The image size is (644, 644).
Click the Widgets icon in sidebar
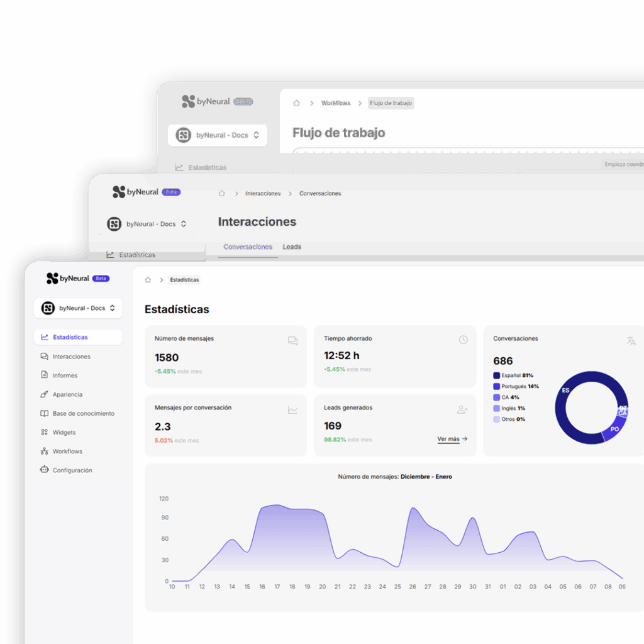coord(44,432)
